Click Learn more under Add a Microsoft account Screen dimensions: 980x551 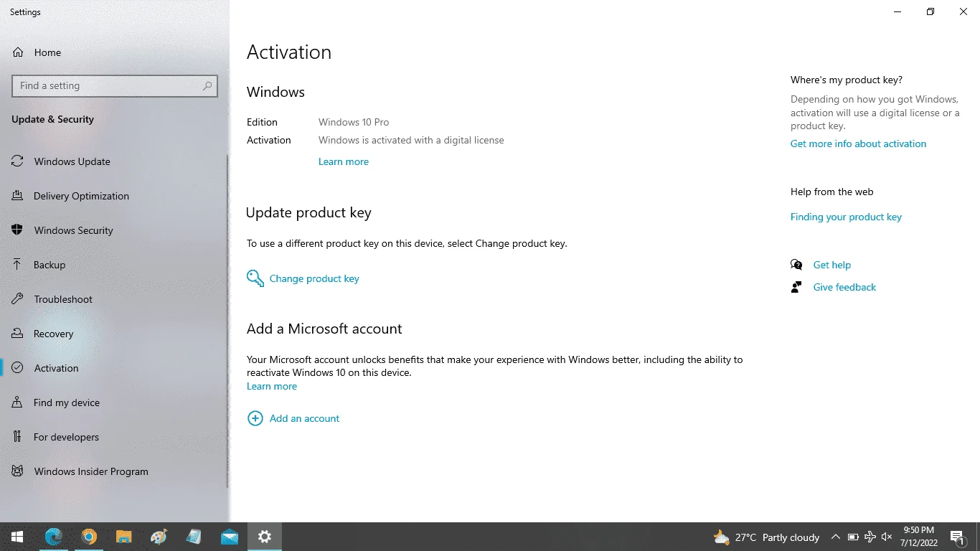pyautogui.click(x=272, y=386)
